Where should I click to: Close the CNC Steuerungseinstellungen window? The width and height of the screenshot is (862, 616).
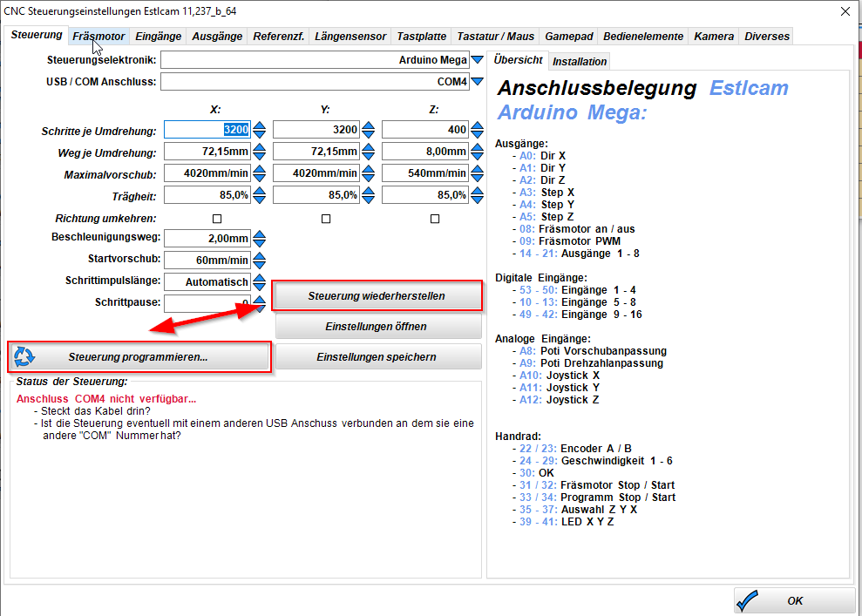coord(845,11)
